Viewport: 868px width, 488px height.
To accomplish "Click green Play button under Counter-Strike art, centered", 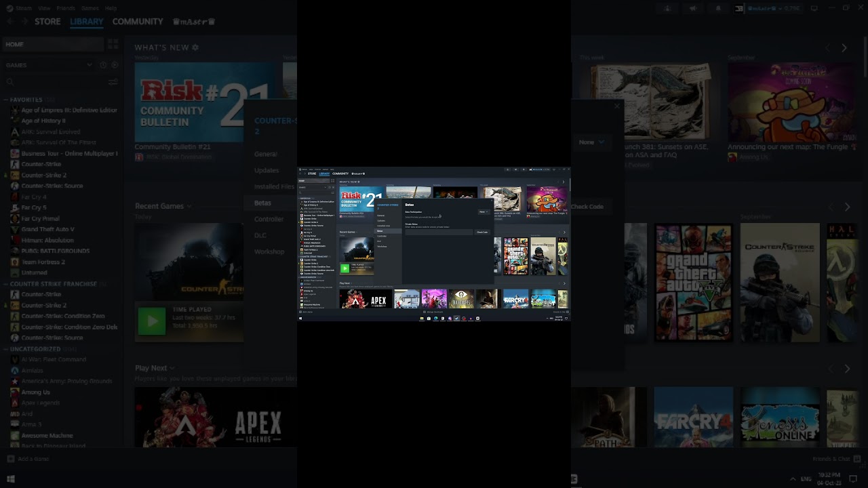I will [x=345, y=268].
